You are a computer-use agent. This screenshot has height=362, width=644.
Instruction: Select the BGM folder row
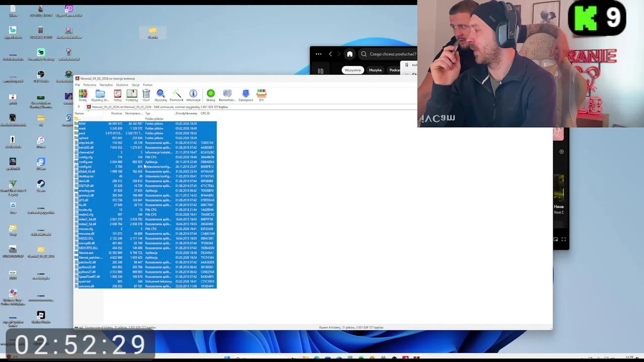pos(145,124)
